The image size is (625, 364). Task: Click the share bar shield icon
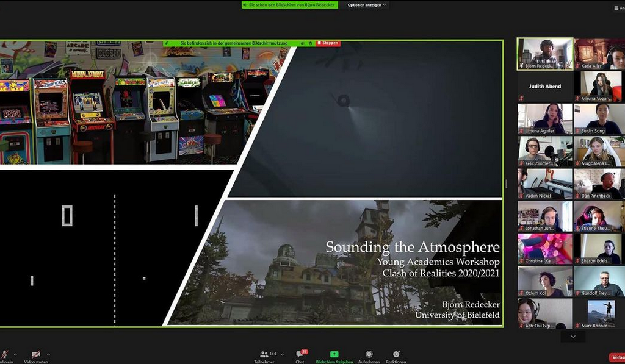click(311, 43)
